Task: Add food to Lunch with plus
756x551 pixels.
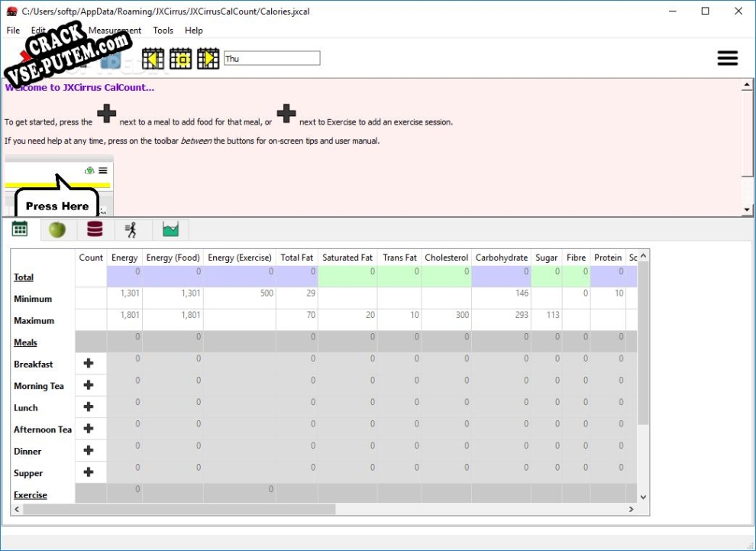Action: pyautogui.click(x=89, y=407)
